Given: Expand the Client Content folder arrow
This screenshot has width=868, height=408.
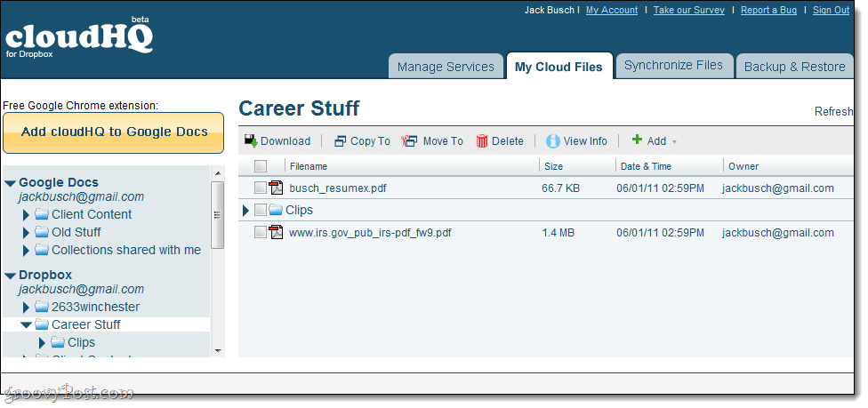Looking at the screenshot, I should point(26,214).
